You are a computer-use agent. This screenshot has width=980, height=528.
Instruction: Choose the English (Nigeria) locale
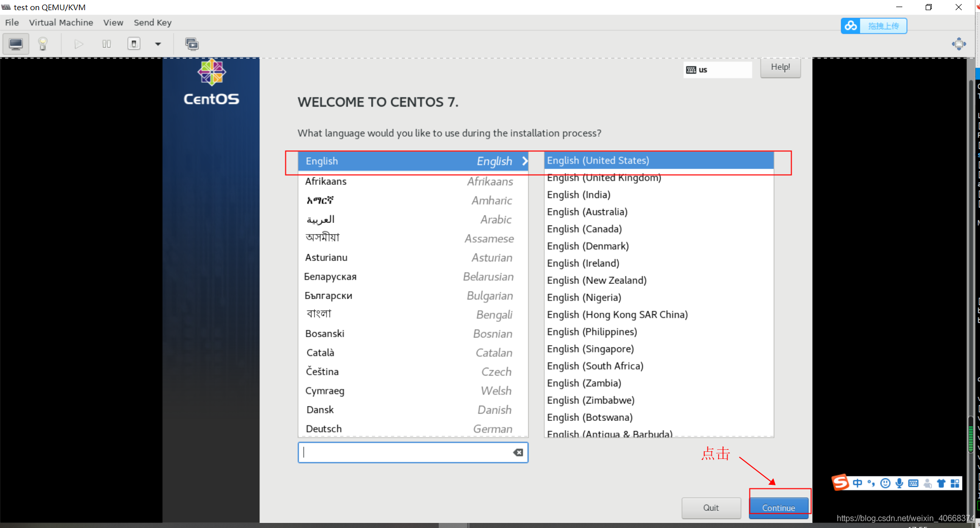[659, 298]
